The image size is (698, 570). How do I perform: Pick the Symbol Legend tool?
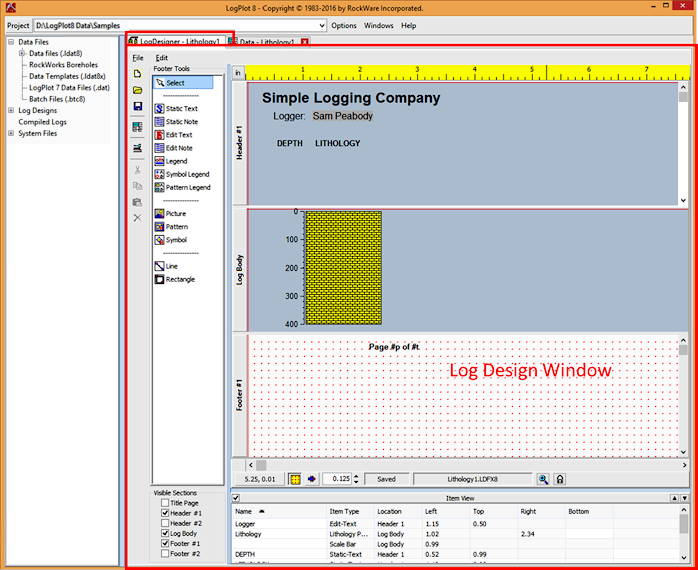click(x=187, y=174)
